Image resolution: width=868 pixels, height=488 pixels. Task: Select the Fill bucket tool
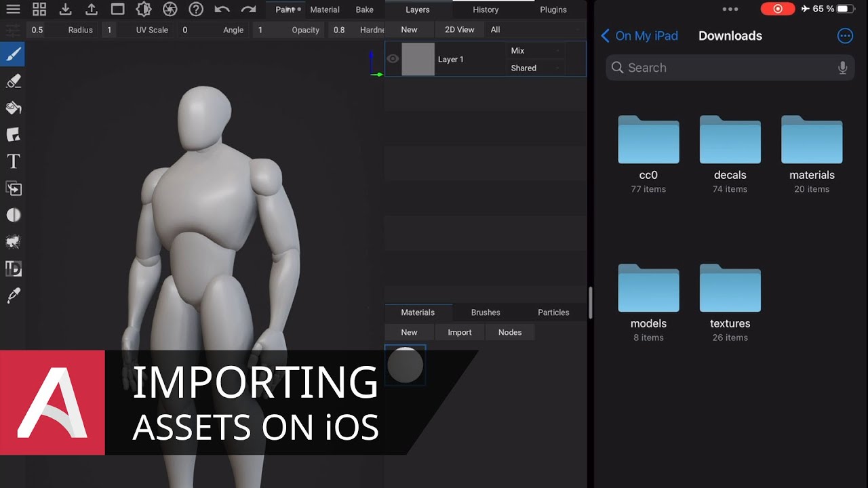click(13, 108)
